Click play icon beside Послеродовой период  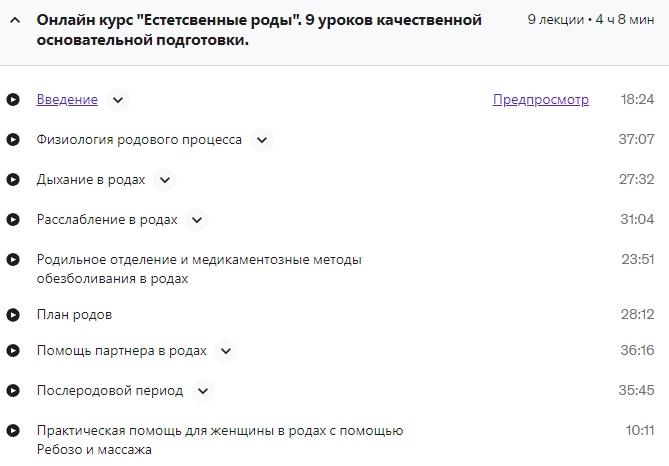coord(13,391)
